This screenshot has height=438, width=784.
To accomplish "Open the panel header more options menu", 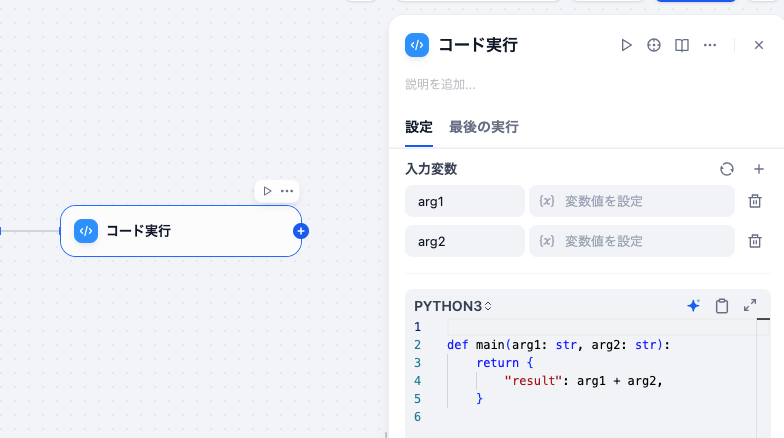I will coord(710,45).
